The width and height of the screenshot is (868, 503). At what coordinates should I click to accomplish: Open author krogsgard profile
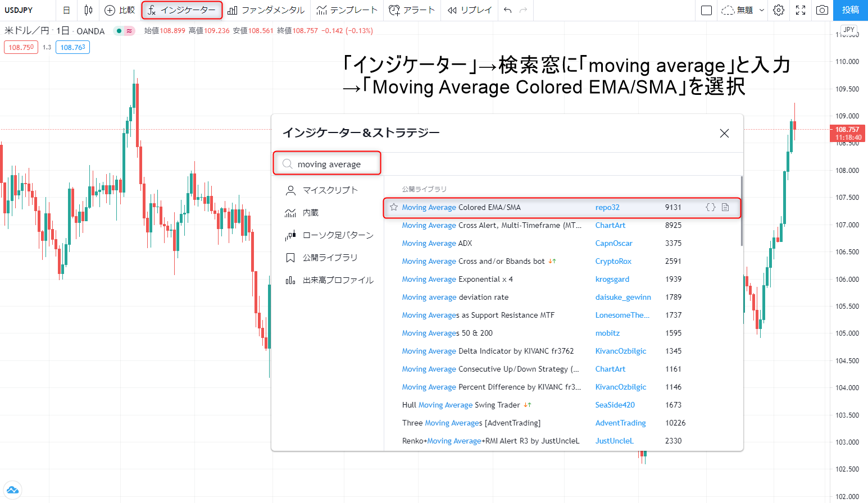pos(612,279)
